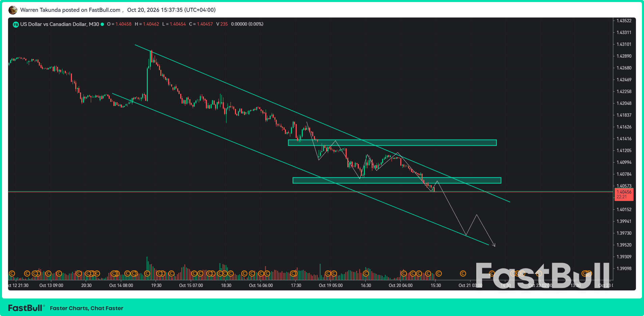Click the low value "1.40454"
The width and height of the screenshot is (644, 316).
tap(178, 24)
